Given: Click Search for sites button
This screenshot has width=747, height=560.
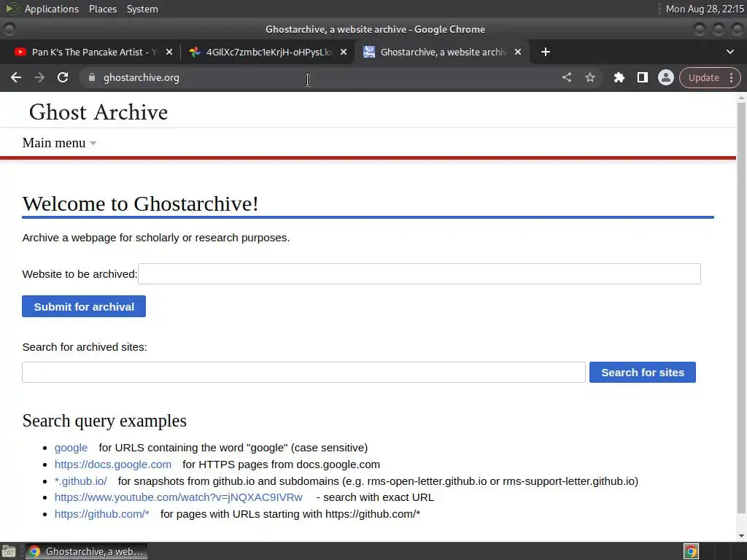Looking at the screenshot, I should [x=642, y=373].
